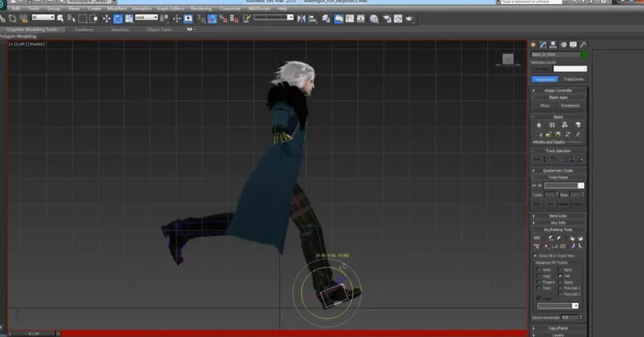Click the Polygon Modeling panel label
This screenshot has width=644, height=337.
coord(18,36)
